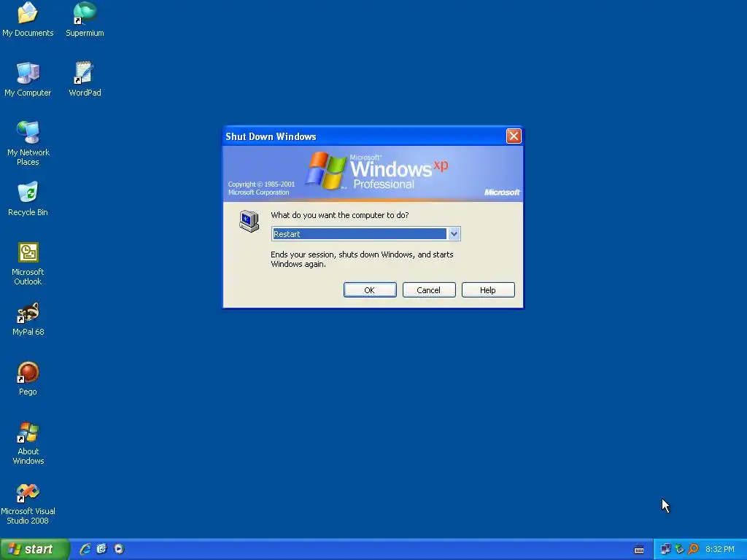Click the network computers tray icon
The height and width of the screenshot is (560, 747).
665,549
